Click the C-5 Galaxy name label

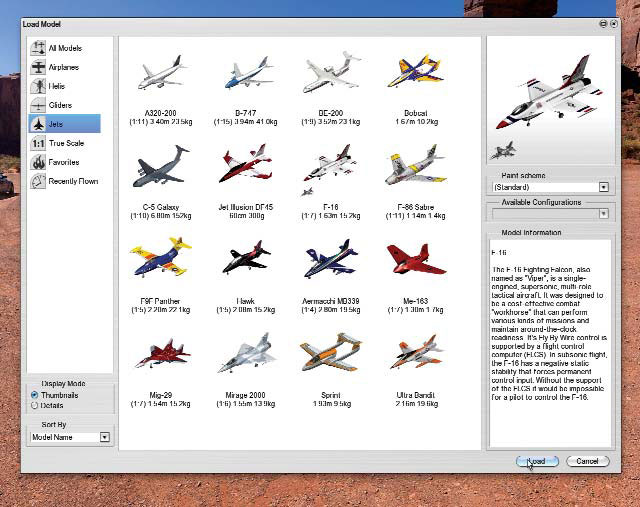pos(161,207)
